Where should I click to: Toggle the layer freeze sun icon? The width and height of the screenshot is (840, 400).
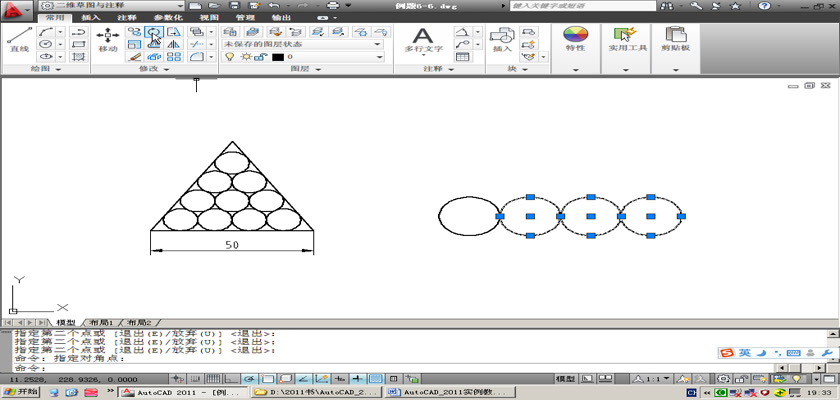click(244, 57)
